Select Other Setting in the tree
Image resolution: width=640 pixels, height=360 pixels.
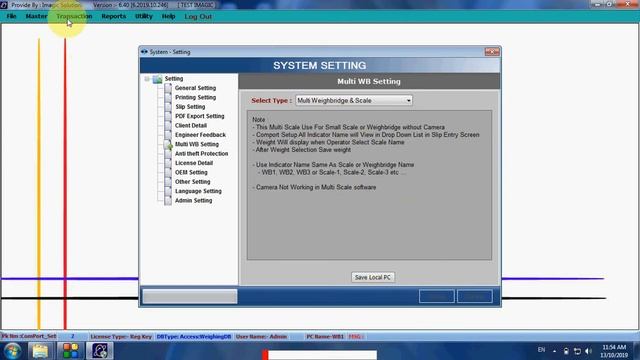(x=192, y=182)
